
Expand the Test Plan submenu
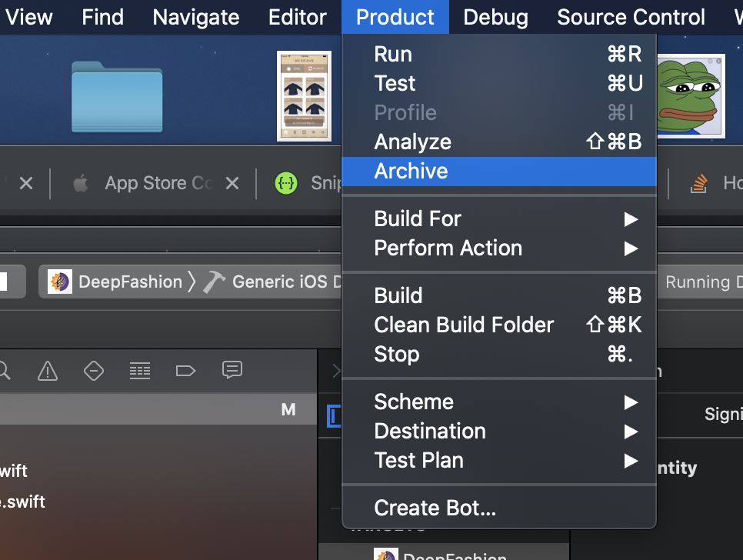pos(499,461)
